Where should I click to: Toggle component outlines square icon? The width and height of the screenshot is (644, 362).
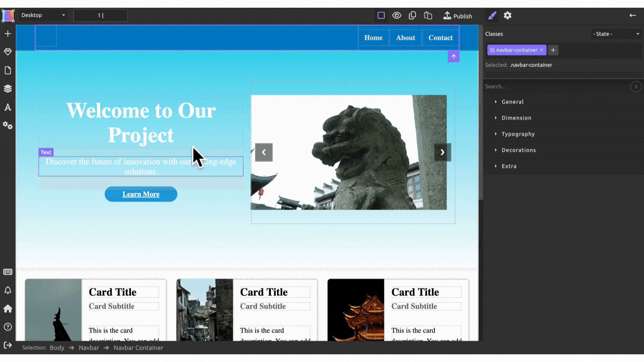tap(381, 15)
